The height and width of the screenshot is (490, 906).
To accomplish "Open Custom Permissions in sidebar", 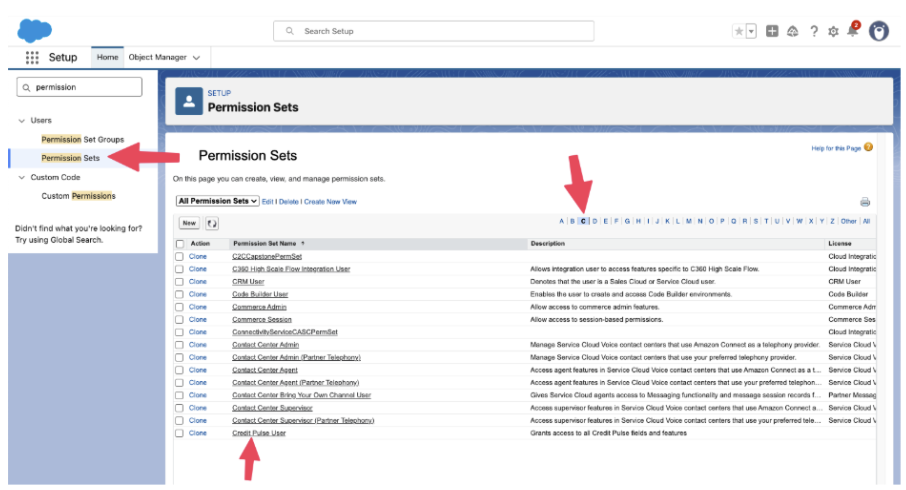I will pyautogui.click(x=79, y=196).
